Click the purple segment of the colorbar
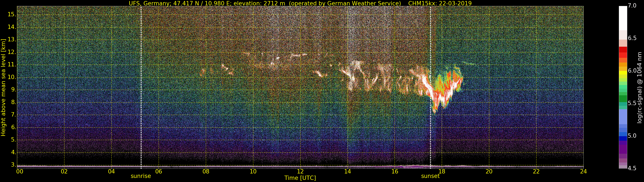Screen dimensions: 644x182 [623, 149]
